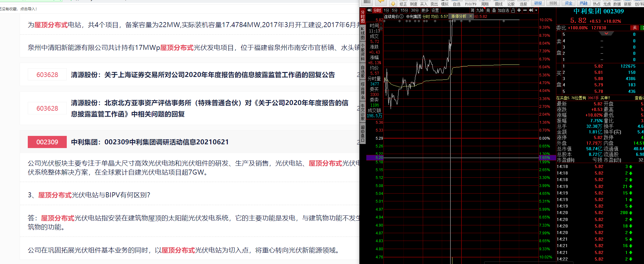Open the gear settings of floating data box
This screenshot has height=264, width=644.
point(381,28)
